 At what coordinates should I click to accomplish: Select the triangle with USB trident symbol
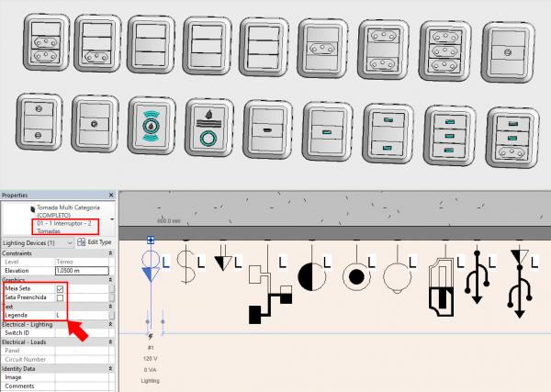tap(520, 284)
